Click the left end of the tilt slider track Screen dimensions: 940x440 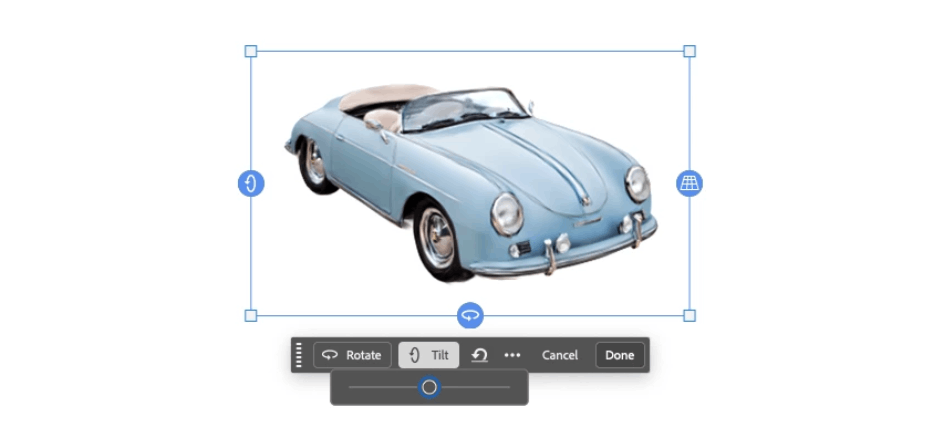(352, 387)
